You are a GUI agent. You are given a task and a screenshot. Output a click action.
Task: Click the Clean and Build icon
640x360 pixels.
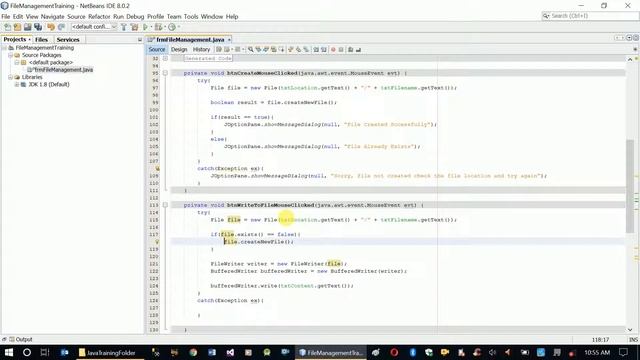pos(134,27)
